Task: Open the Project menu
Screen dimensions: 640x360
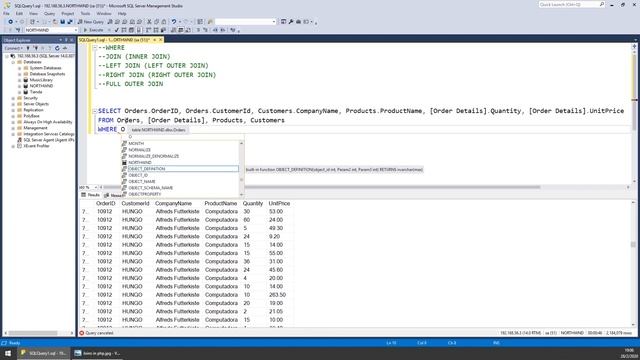Action: [67, 13]
